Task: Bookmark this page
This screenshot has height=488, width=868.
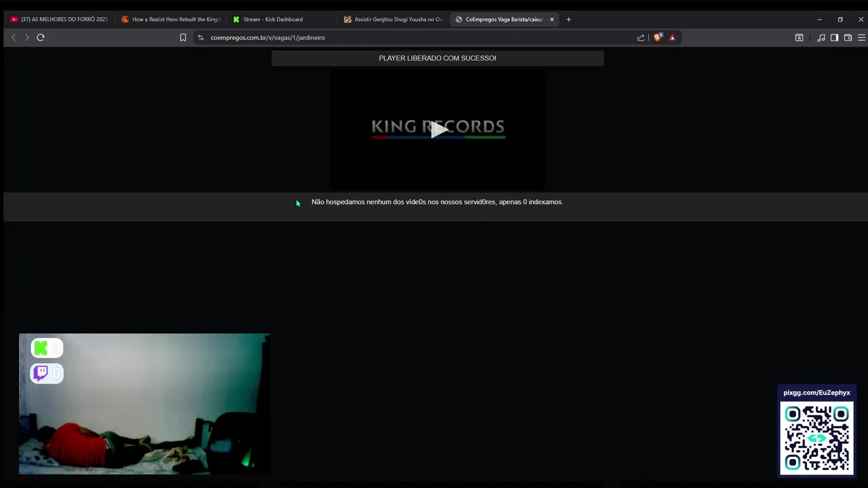Action: coord(183,37)
